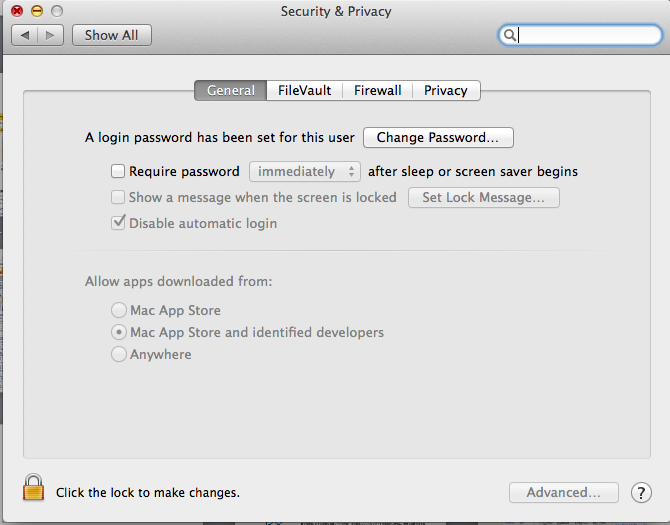Image resolution: width=670 pixels, height=525 pixels.
Task: Go forward with the right arrow button
Action: [x=51, y=35]
